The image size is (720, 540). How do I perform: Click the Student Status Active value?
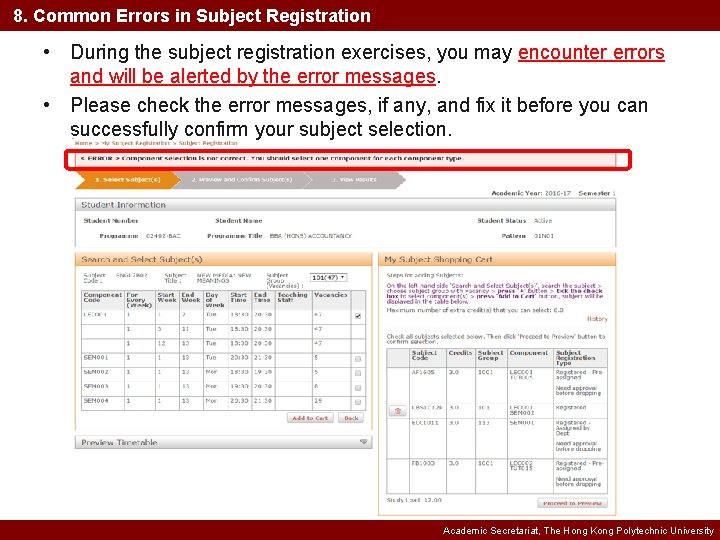(x=543, y=220)
